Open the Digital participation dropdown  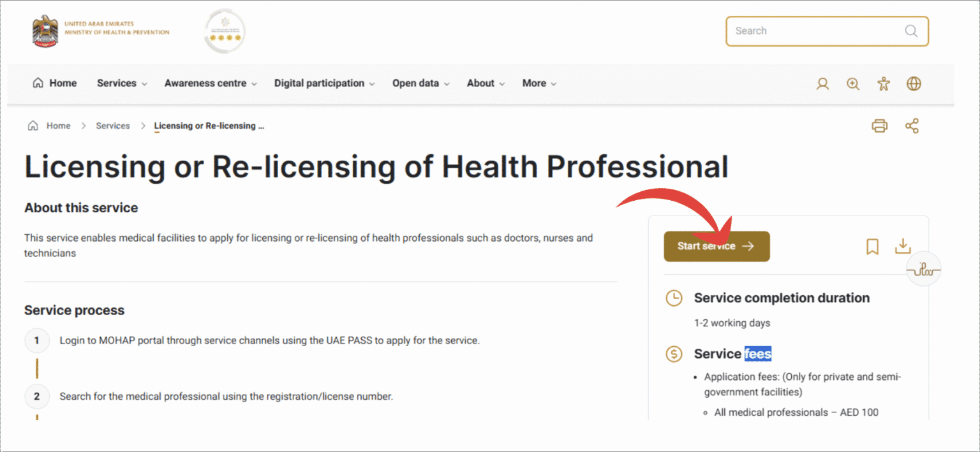[319, 83]
